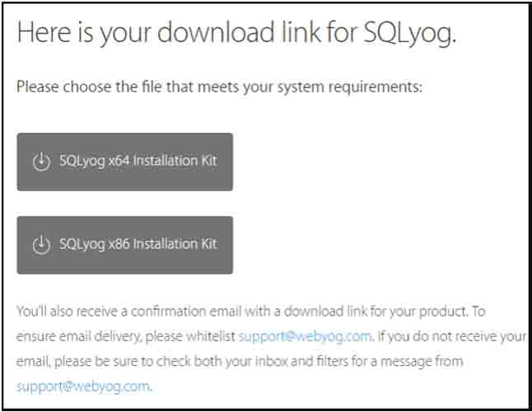Click the download icon on x64 kit button

41,162
